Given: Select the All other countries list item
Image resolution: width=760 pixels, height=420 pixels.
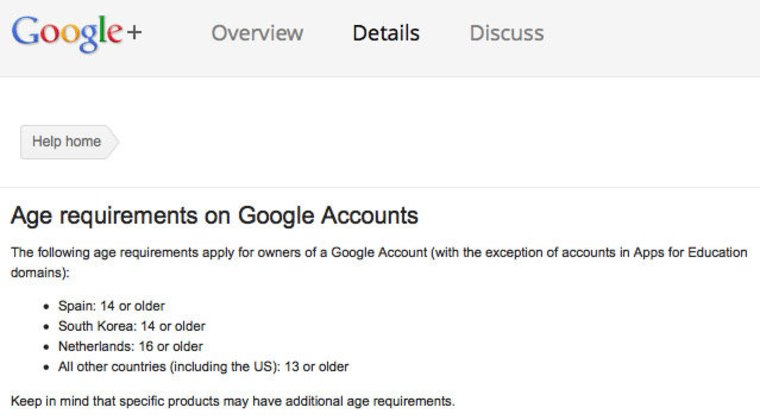Looking at the screenshot, I should (203, 367).
